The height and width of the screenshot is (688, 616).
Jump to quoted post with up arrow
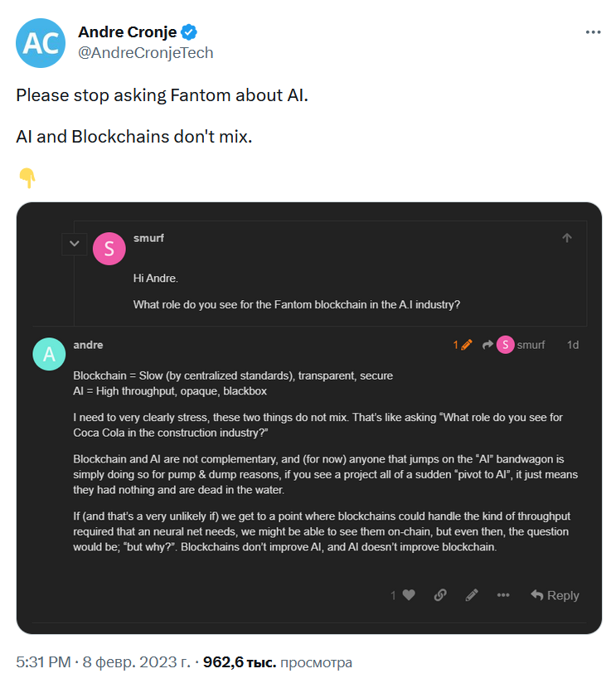click(x=567, y=238)
